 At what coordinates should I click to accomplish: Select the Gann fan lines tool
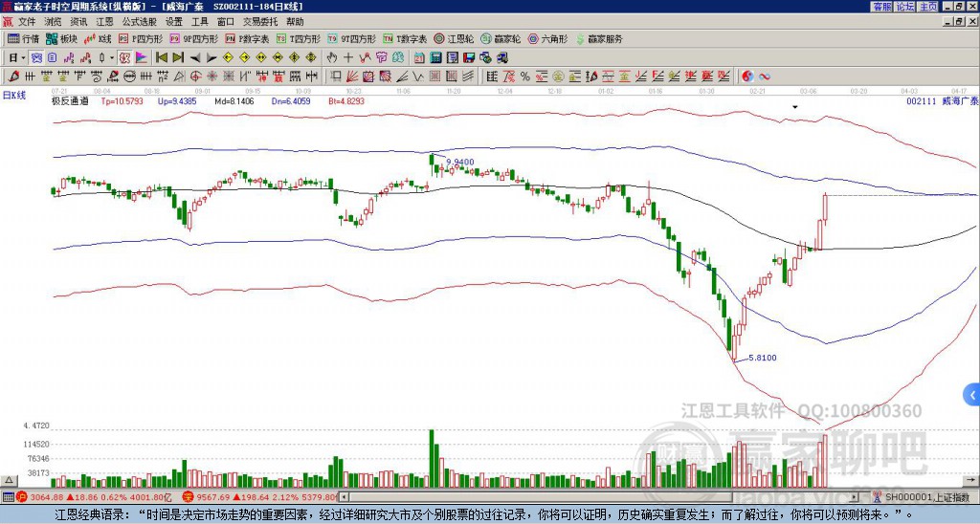point(352,76)
